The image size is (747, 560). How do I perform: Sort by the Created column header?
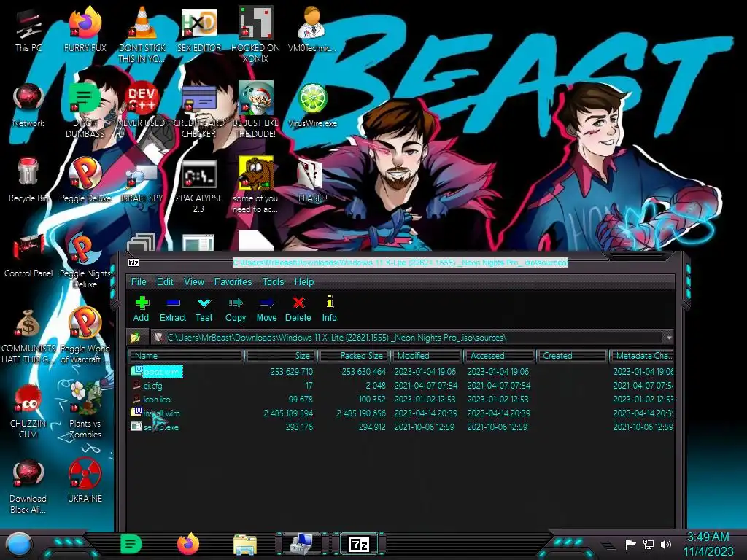pos(572,356)
